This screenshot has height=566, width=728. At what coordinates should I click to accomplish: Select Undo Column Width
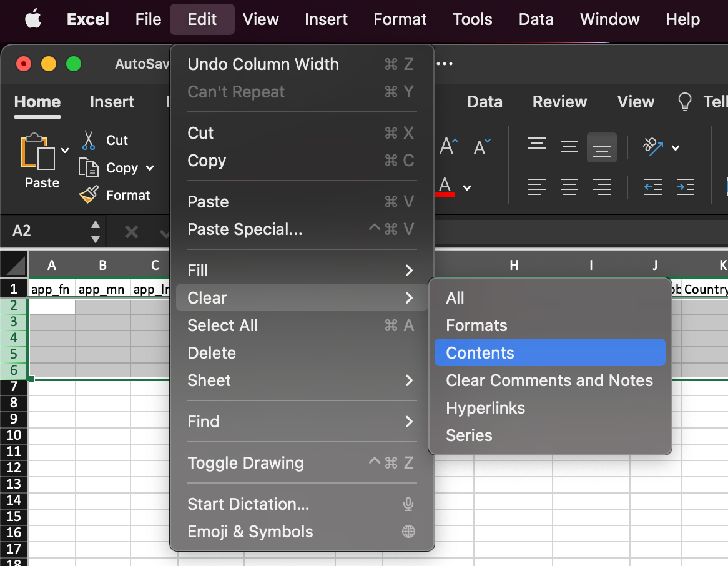click(302, 64)
